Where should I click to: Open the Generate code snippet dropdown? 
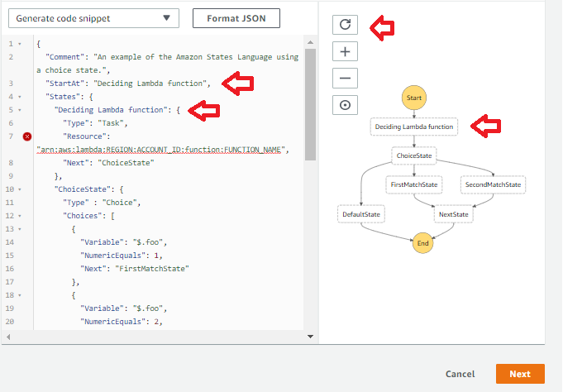tap(95, 17)
